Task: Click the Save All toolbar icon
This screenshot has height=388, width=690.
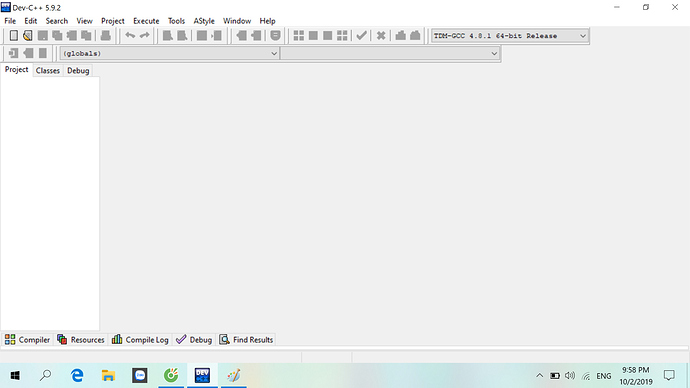Action: [57, 36]
